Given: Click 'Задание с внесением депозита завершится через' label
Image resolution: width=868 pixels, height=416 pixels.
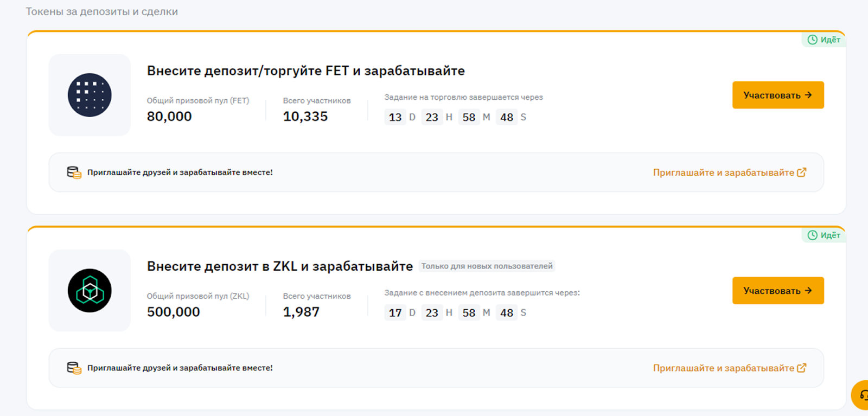Looking at the screenshot, I should coord(482,293).
